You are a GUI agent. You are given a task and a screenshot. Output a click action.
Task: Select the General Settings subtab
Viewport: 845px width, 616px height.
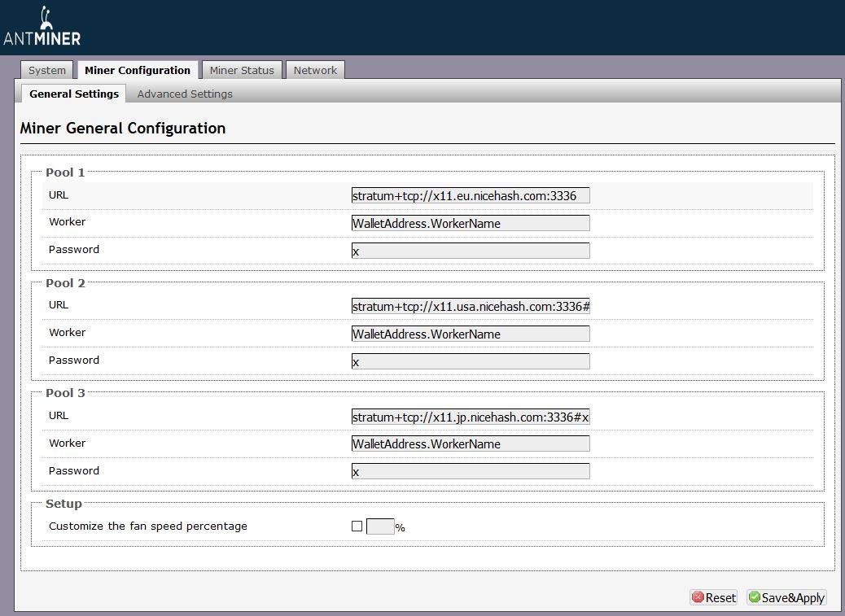click(74, 94)
